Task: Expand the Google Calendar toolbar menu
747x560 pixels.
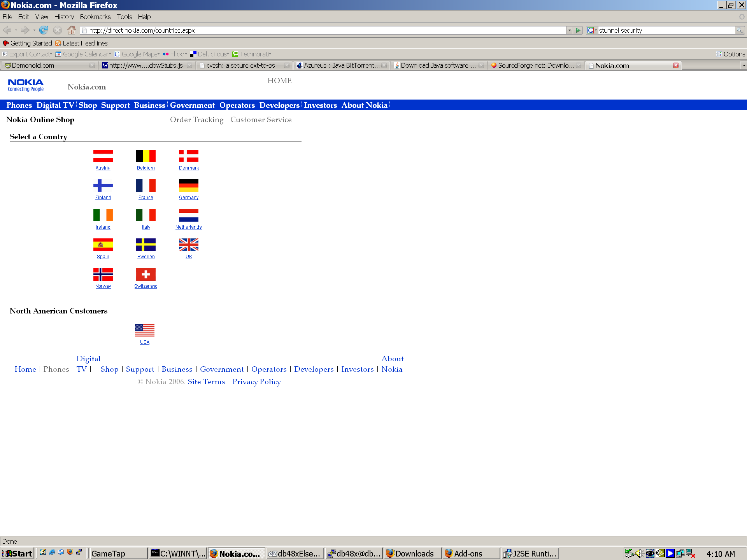Action: [83, 54]
